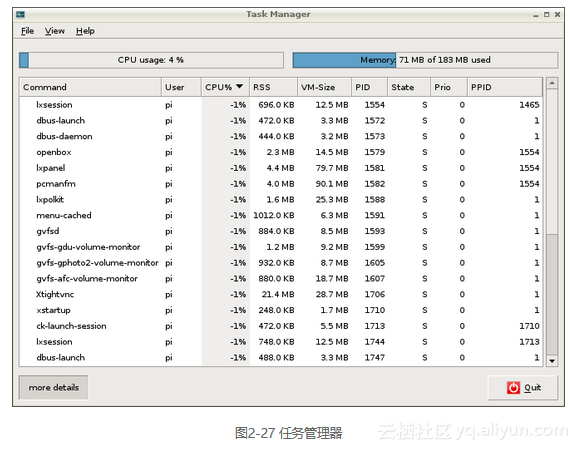Sort by the PPID column header
This screenshot has width=579, height=451.
coord(505,87)
